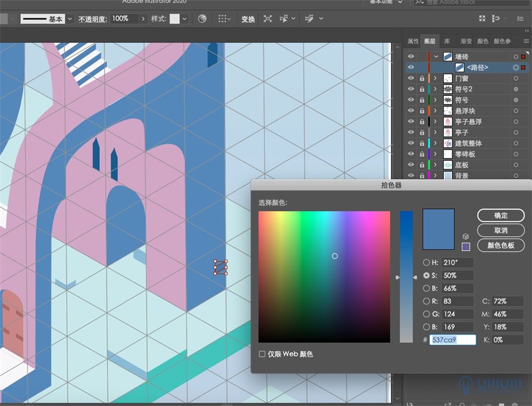
Task: Collapse the 墙砖 layer expander
Action: [435, 56]
